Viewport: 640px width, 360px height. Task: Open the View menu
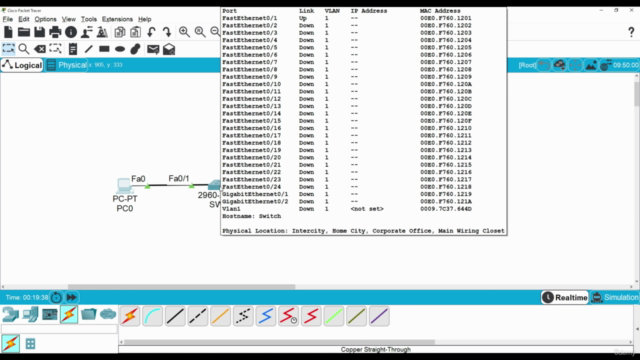[x=69, y=19]
